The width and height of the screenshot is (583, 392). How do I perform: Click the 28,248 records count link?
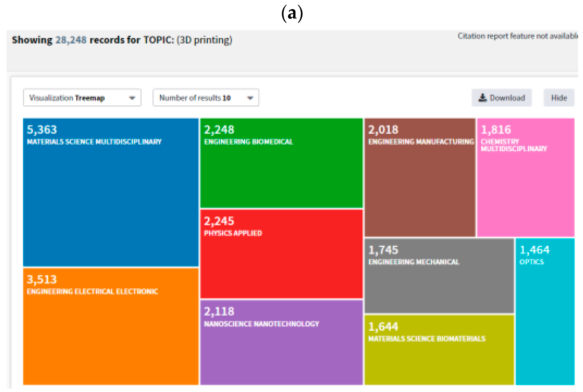coord(71,40)
